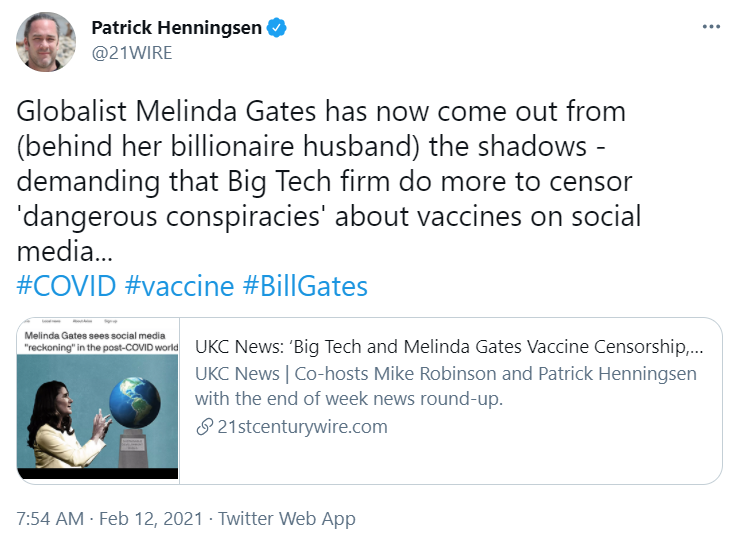Image resolution: width=739 pixels, height=533 pixels.
Task: Click the globe image in the card thumbnail
Action: tap(135, 402)
